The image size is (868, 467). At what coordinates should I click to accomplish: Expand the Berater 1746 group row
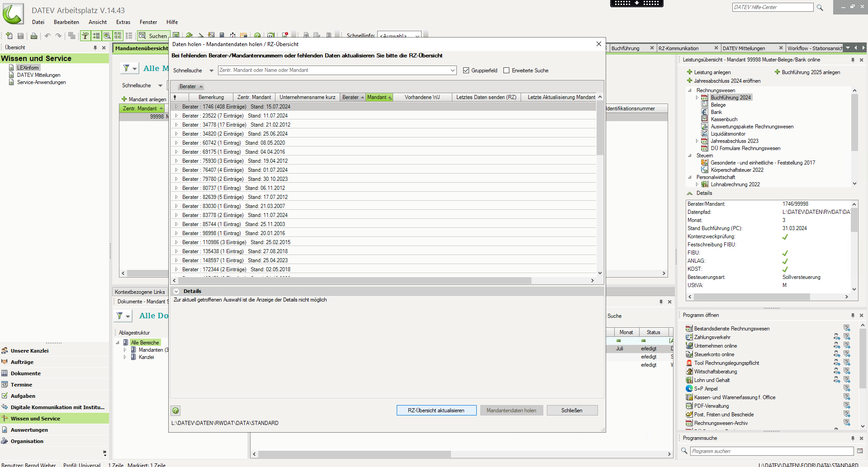point(176,107)
